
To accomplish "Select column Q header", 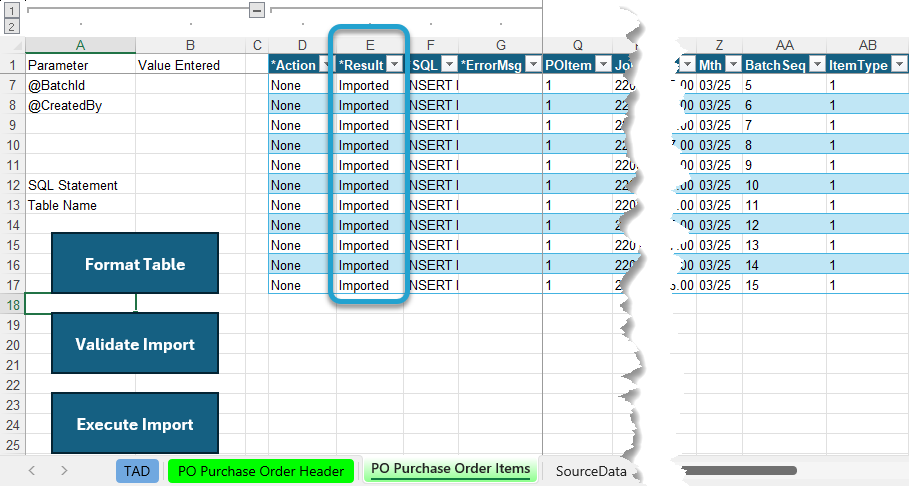I will pyautogui.click(x=577, y=45).
